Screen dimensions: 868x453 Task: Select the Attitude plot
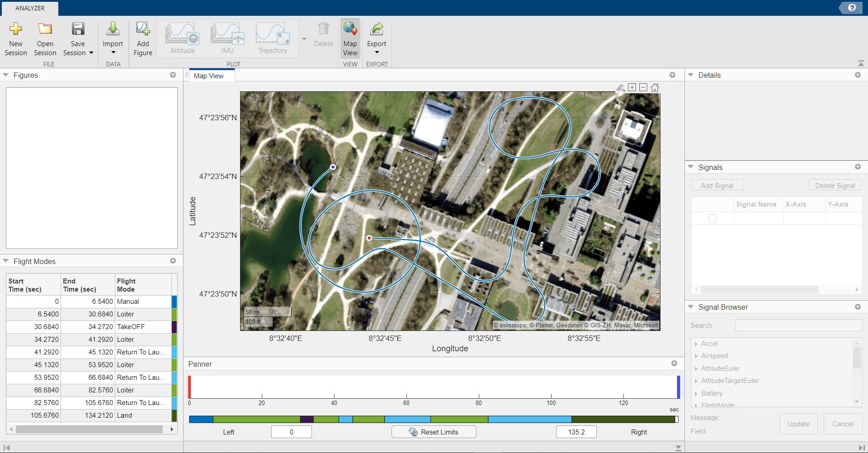[183, 38]
